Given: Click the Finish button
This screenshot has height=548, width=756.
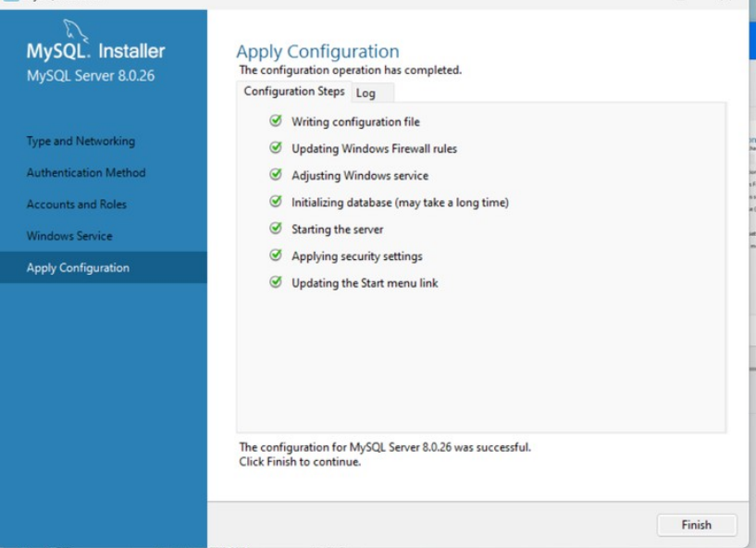Looking at the screenshot, I should (696, 524).
